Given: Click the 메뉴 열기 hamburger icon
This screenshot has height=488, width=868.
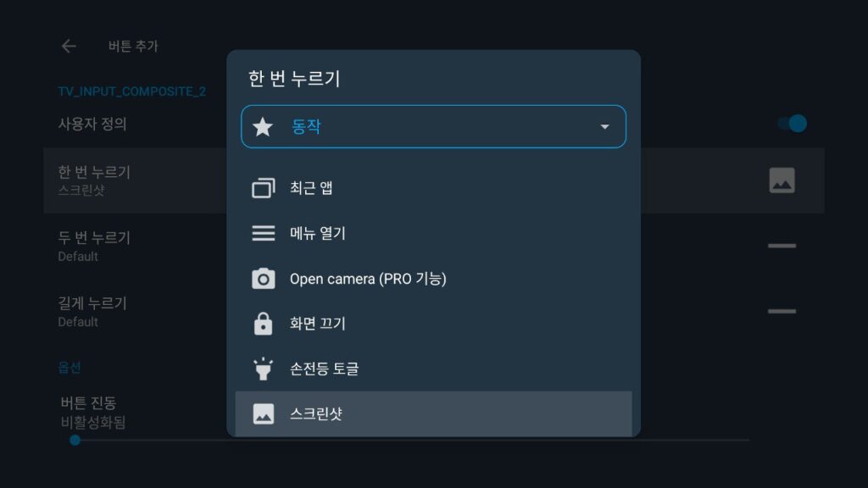Looking at the screenshot, I should click(x=263, y=233).
